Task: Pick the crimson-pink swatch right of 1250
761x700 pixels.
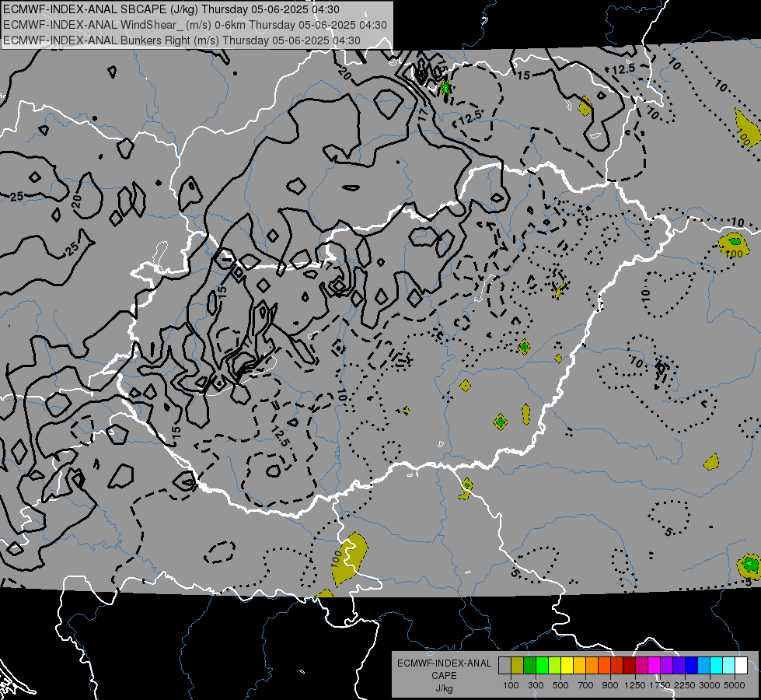Action: (x=641, y=666)
